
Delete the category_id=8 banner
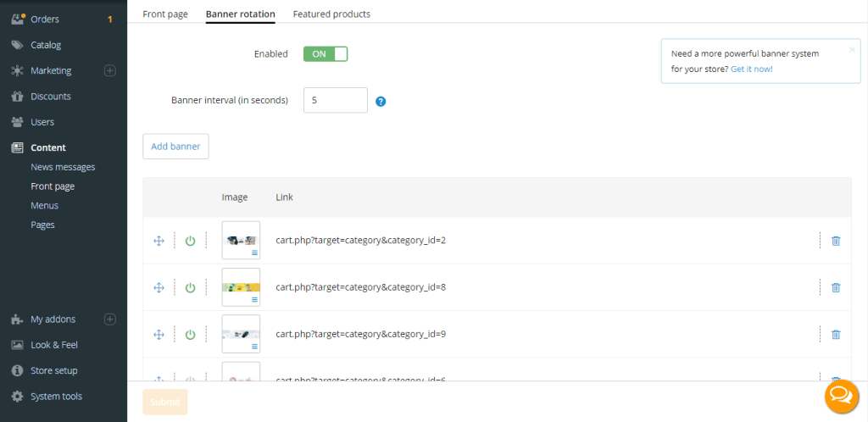pos(836,287)
